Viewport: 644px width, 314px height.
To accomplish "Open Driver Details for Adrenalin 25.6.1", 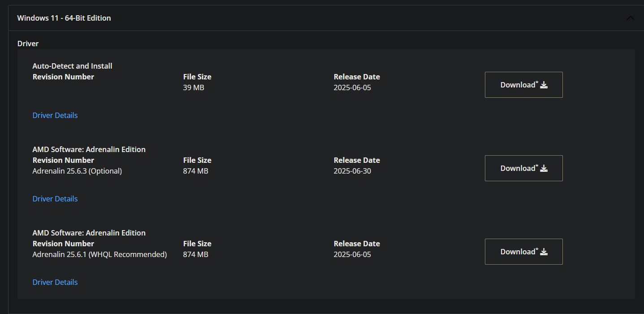I will [55, 282].
